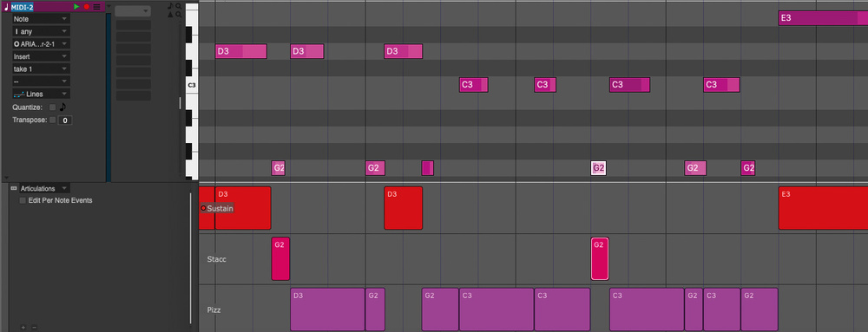This screenshot has height=332, width=868.
Task: Enable the Quantize checkbox
Action: coord(53,107)
